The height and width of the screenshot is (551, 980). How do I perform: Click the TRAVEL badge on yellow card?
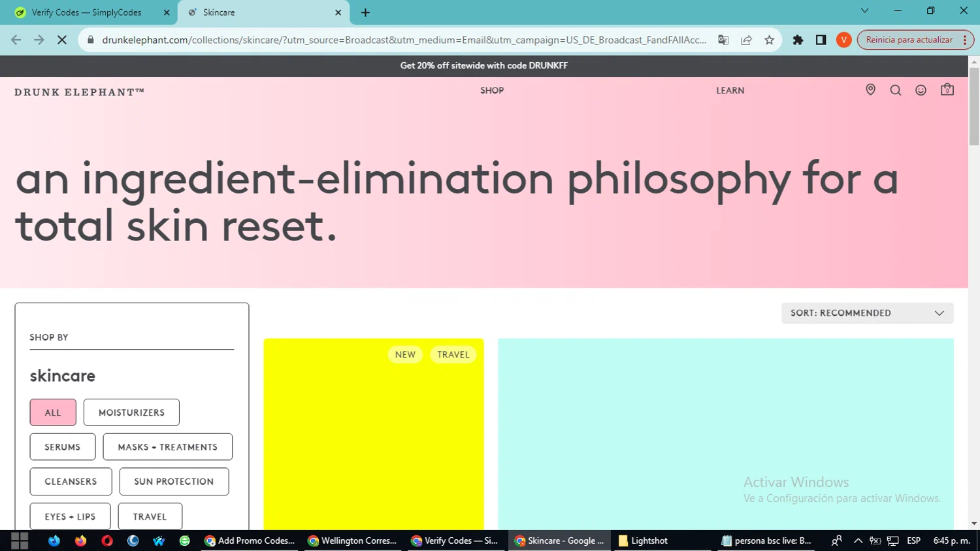click(x=453, y=355)
